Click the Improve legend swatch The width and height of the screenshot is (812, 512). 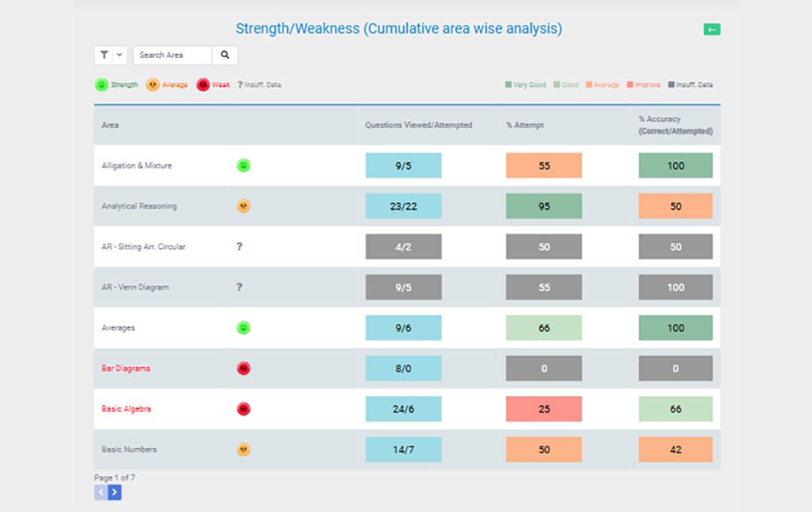click(x=629, y=84)
